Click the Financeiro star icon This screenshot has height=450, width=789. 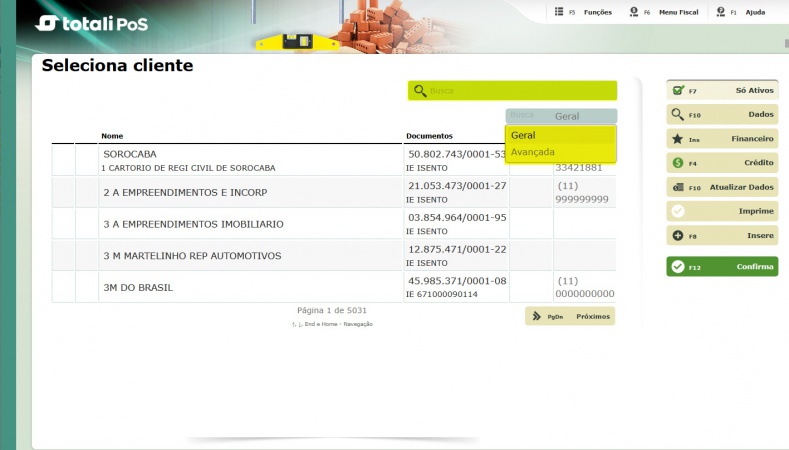point(678,139)
